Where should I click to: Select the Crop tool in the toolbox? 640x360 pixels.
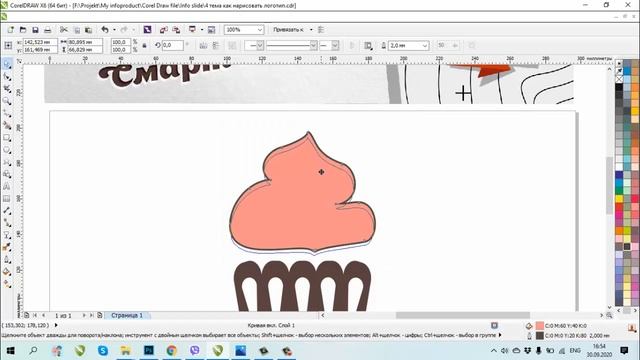7,89
